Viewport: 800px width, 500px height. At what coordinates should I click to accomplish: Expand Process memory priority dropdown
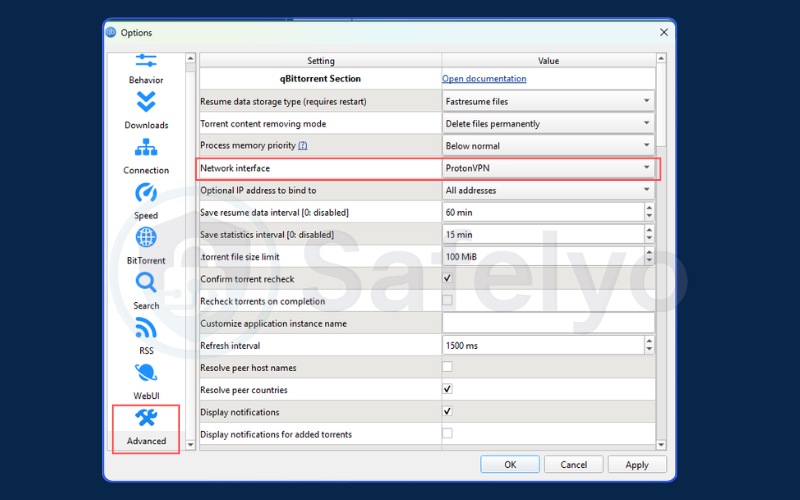pos(548,145)
